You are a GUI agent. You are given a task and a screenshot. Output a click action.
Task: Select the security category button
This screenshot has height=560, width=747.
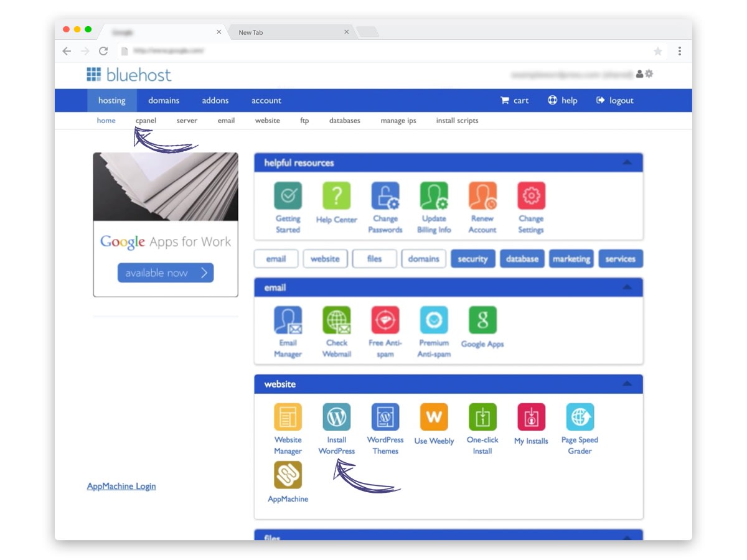[473, 259]
